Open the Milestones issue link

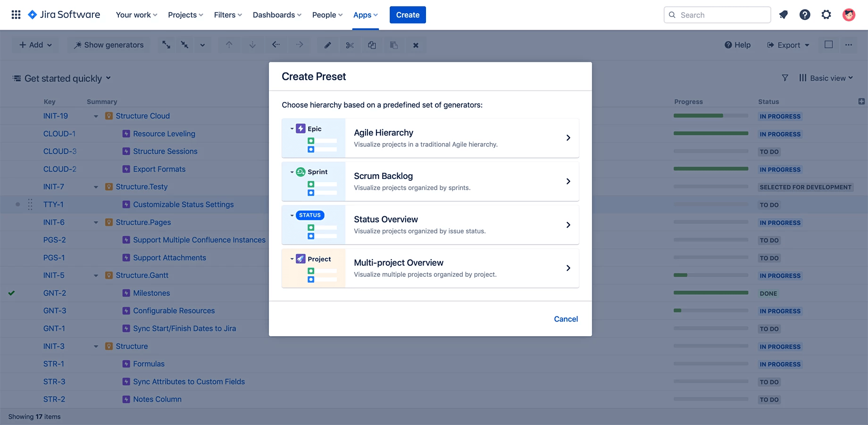151,293
